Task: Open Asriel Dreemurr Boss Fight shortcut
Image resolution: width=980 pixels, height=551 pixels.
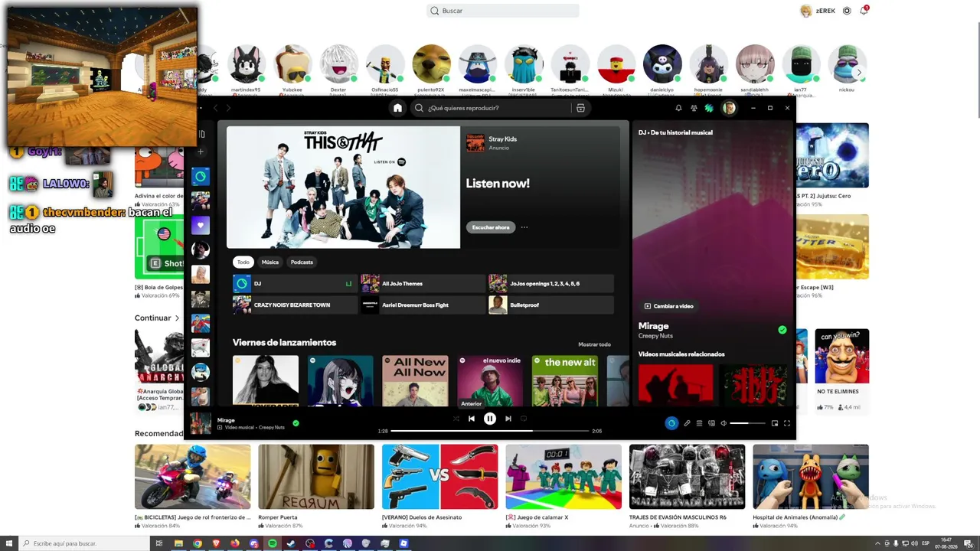Action: 423,305
